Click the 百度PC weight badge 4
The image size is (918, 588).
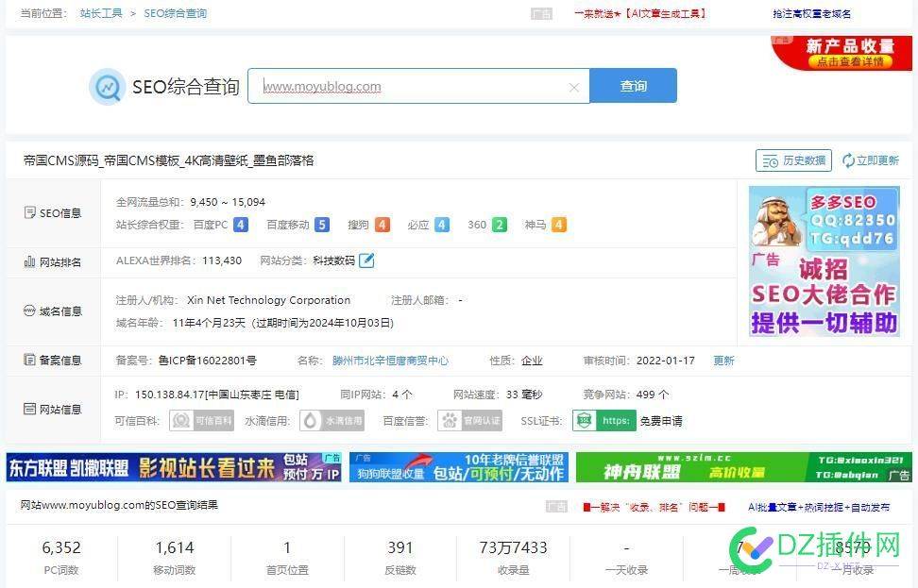241,225
